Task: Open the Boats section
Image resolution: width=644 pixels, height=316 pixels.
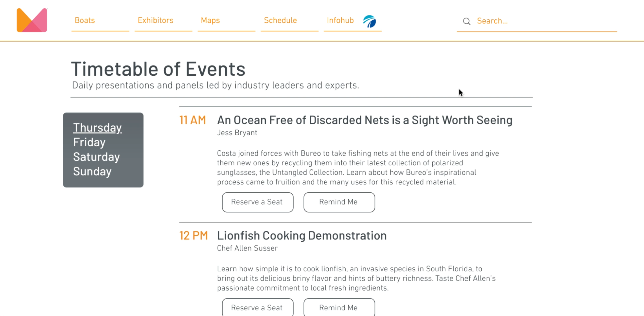Action: click(x=84, y=20)
